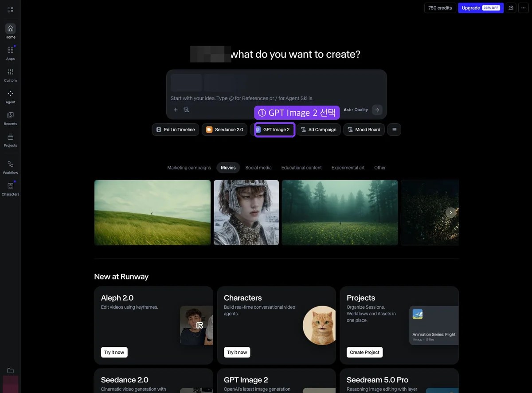
Task: Open the green grassy hill thumbnail
Action: [x=153, y=212]
